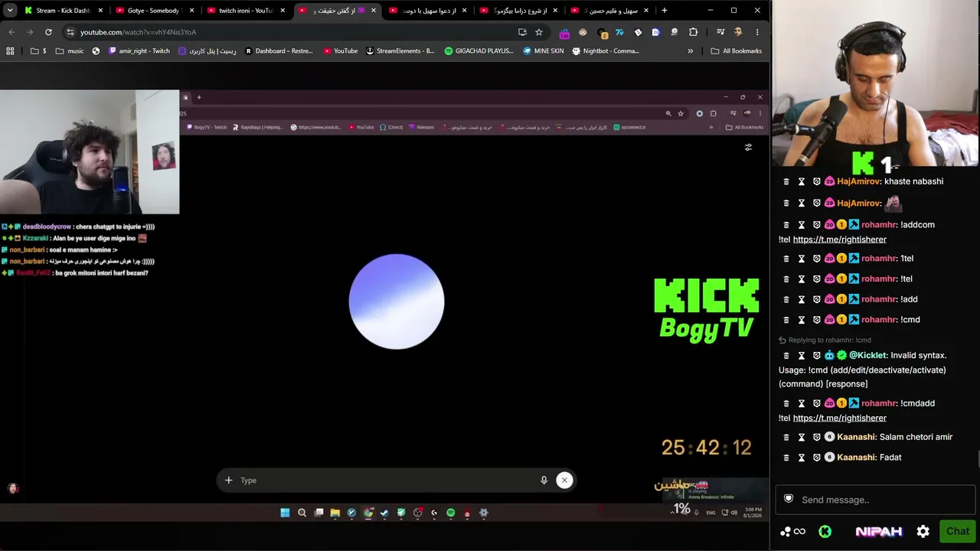Click the Send message input field
Viewport: 980px width, 551px height.
click(x=875, y=500)
